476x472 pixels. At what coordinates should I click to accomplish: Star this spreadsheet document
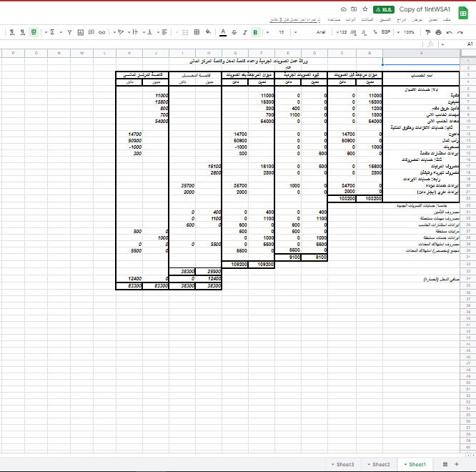point(365,9)
